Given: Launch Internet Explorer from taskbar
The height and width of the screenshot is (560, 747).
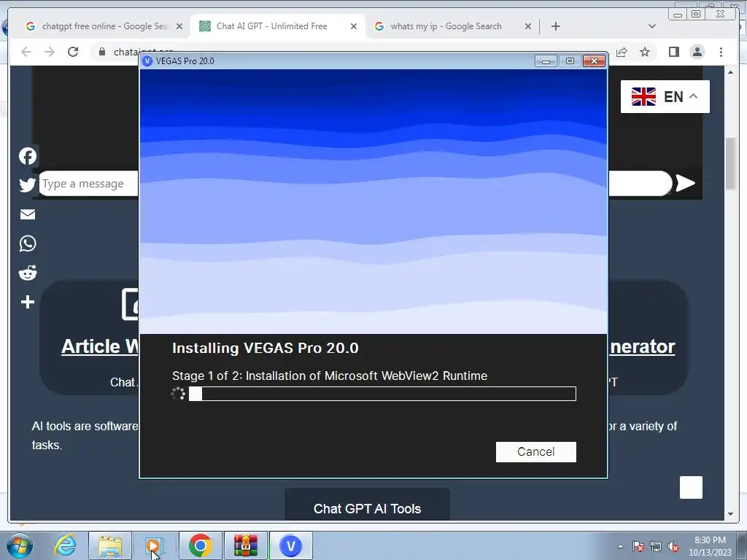Looking at the screenshot, I should tap(65, 545).
